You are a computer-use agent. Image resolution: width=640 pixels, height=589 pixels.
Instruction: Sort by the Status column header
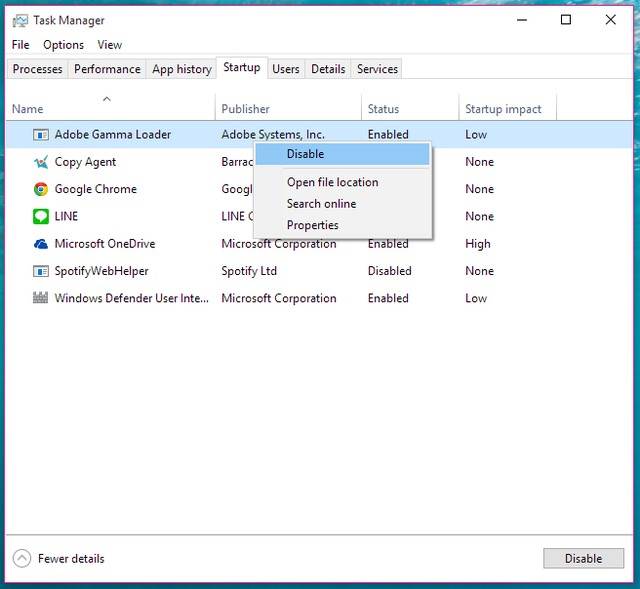click(x=410, y=109)
